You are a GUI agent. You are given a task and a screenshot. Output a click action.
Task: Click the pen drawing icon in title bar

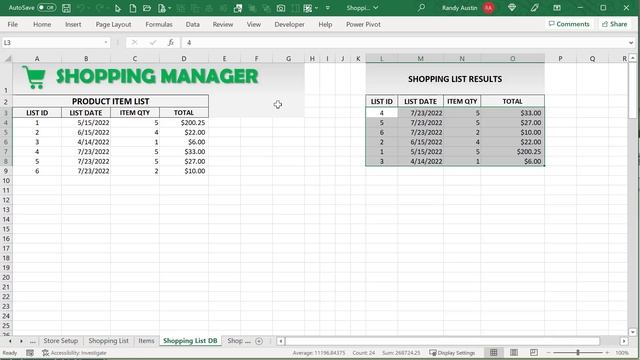(535, 8)
